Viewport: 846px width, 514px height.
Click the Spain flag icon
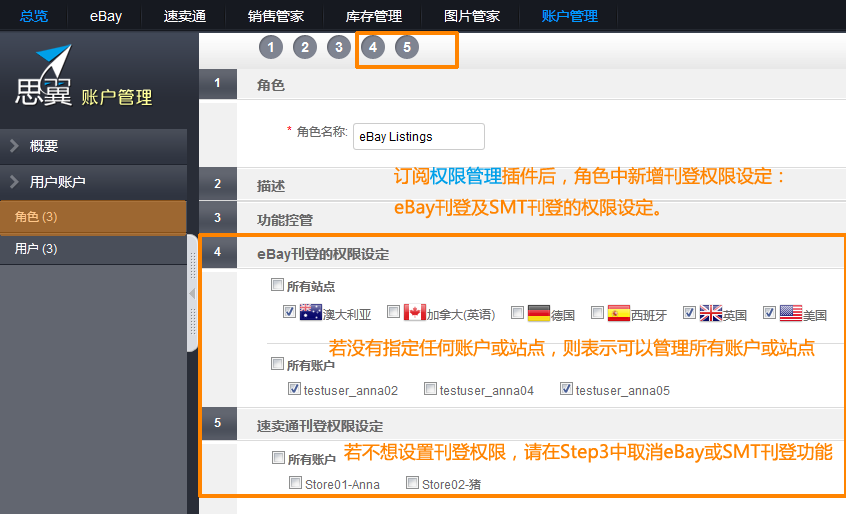tap(618, 313)
